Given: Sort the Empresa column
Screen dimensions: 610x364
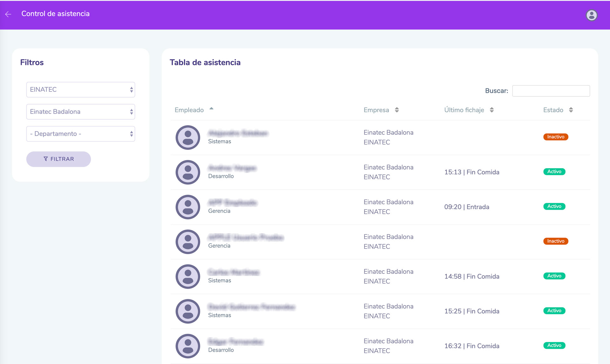Looking at the screenshot, I should [396, 110].
